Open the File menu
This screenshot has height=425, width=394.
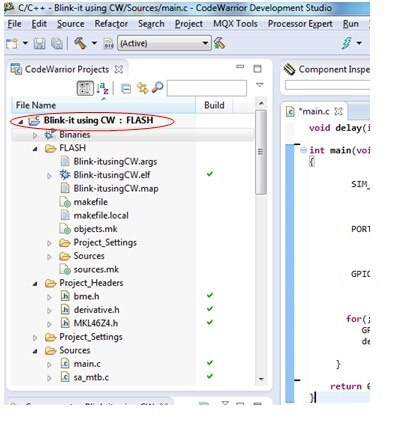point(14,24)
